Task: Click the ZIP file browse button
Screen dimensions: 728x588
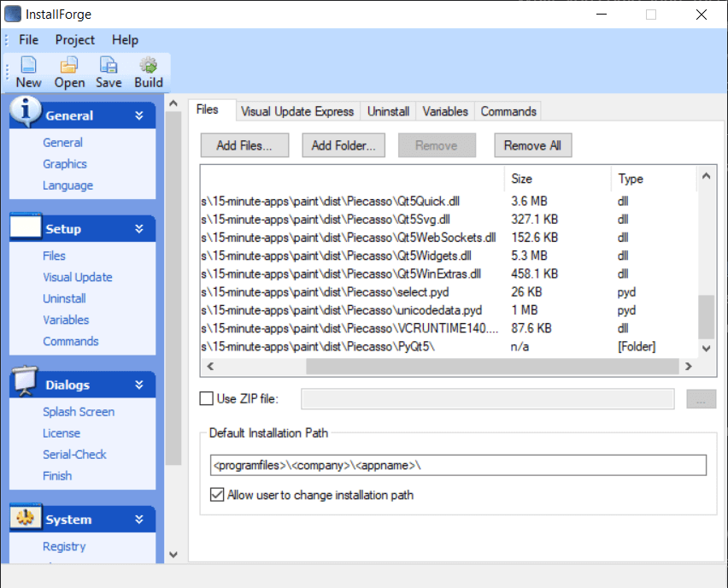Action: pyautogui.click(x=701, y=399)
